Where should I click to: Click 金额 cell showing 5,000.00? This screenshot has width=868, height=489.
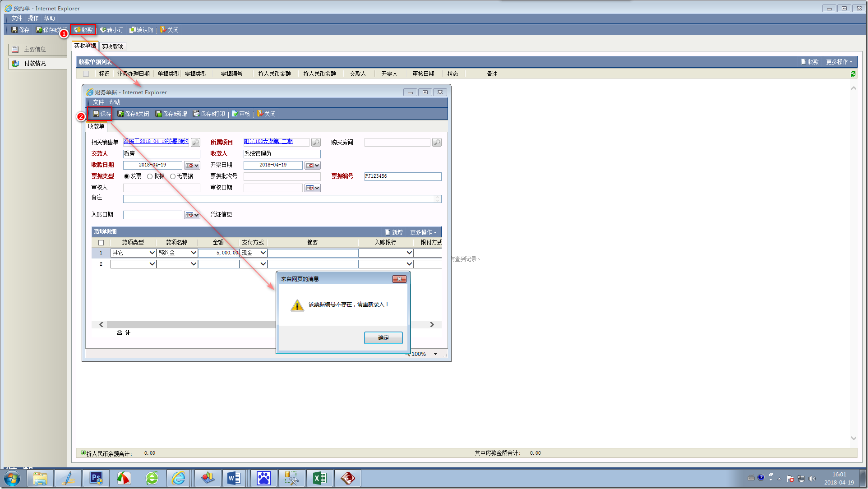(x=219, y=253)
